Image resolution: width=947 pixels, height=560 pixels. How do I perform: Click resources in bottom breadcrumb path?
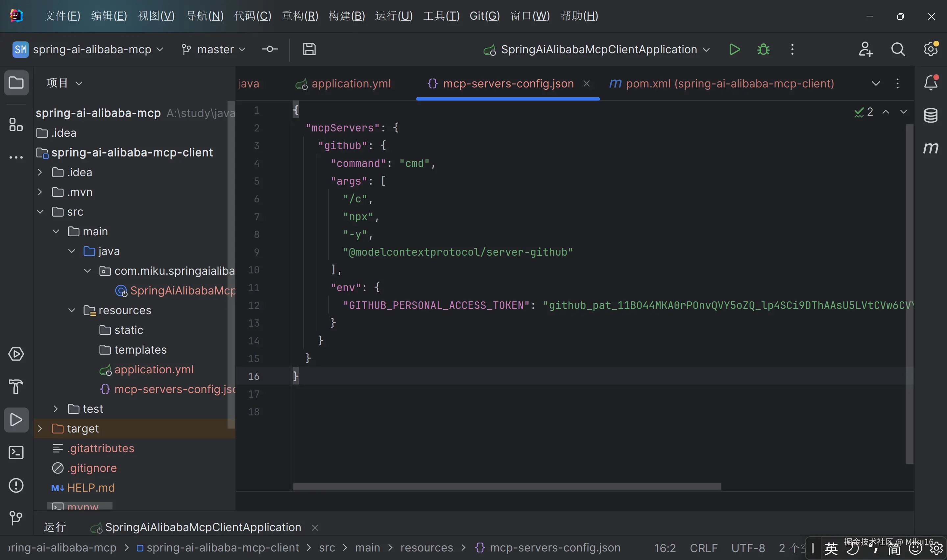pos(426,548)
